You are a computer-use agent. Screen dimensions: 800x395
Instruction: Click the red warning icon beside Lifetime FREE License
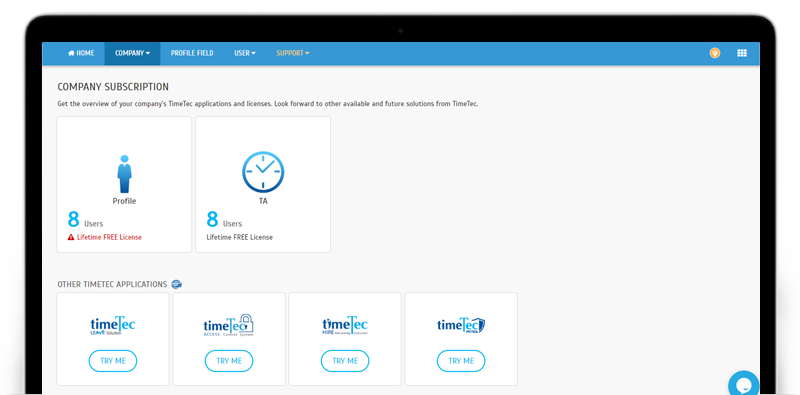(x=71, y=237)
